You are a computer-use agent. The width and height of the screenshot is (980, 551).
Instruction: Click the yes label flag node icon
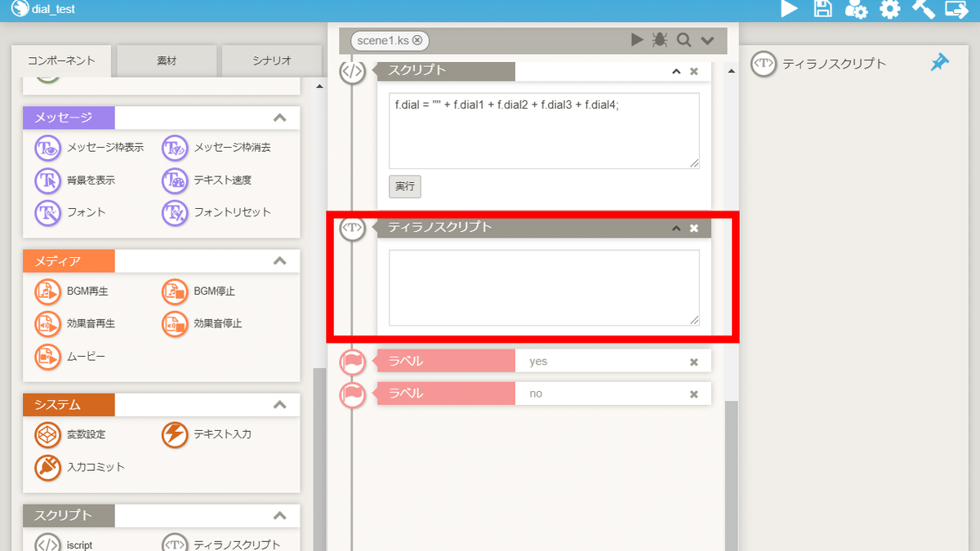coord(352,362)
